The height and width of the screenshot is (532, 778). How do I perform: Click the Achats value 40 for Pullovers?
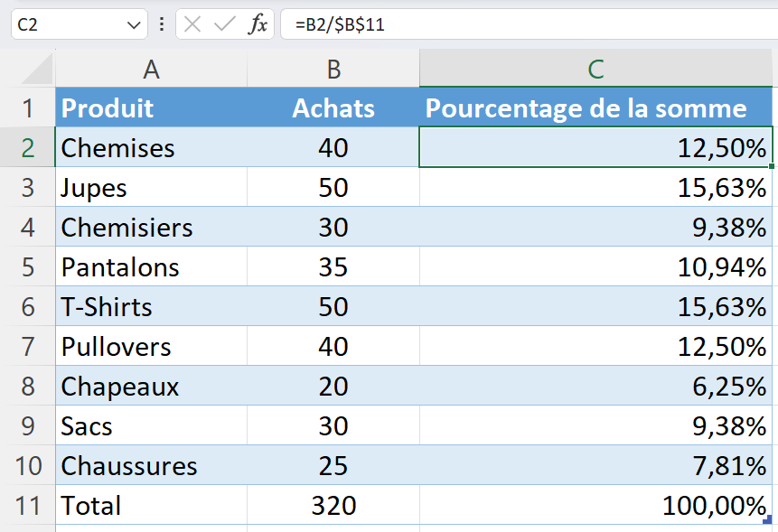pos(333,346)
